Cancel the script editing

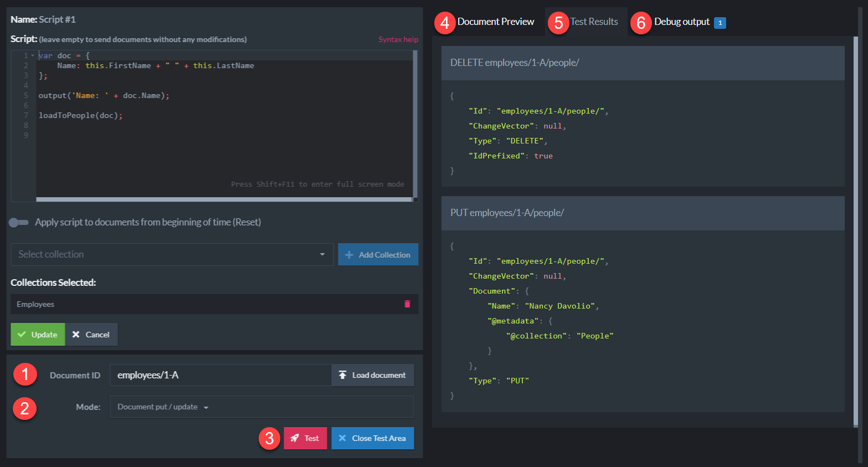coord(91,335)
